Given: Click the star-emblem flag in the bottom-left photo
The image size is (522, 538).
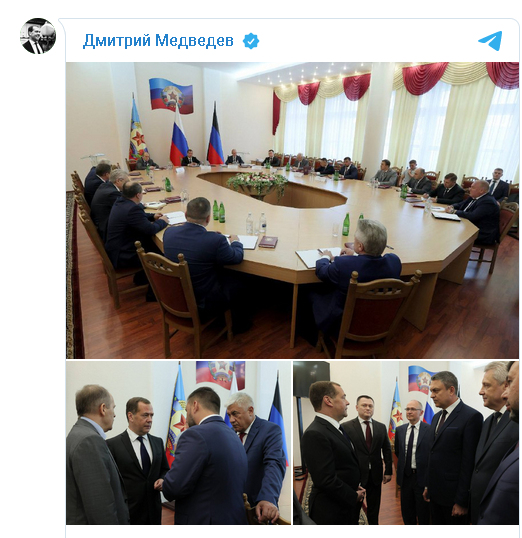Looking at the screenshot, I should coord(176,417).
